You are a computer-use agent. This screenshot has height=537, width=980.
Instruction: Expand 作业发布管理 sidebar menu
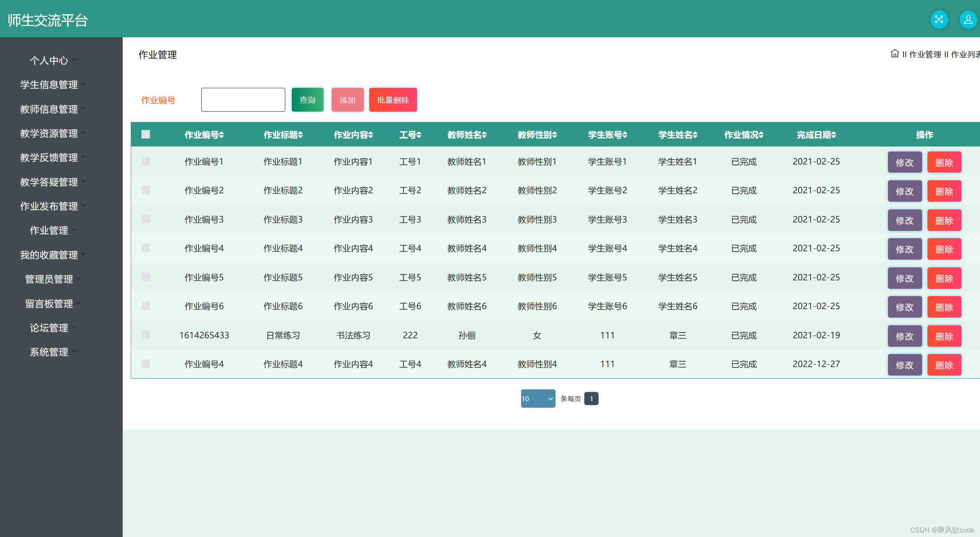[x=49, y=206]
